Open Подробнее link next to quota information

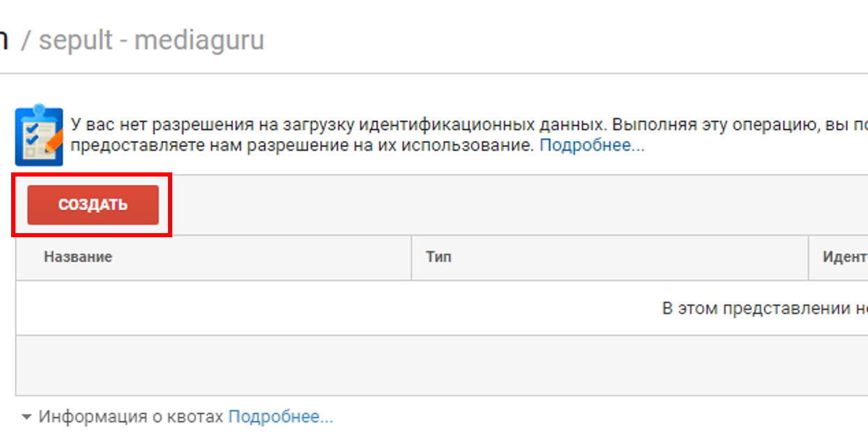click(281, 417)
